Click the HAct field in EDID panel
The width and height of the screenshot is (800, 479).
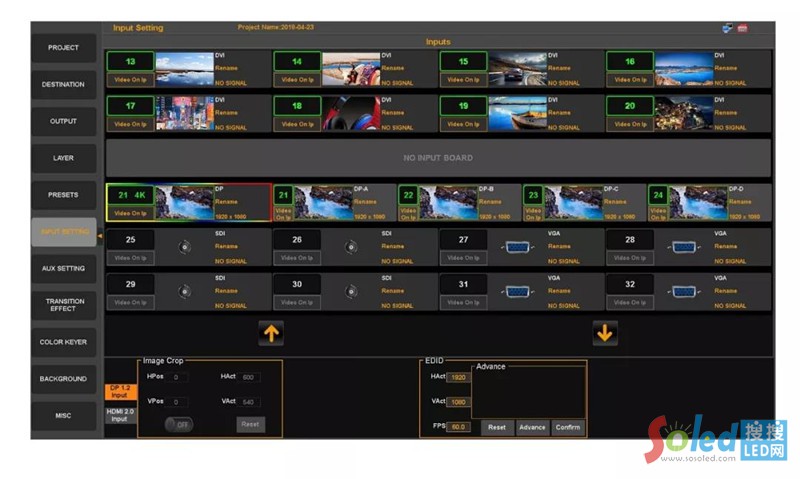[458, 377]
